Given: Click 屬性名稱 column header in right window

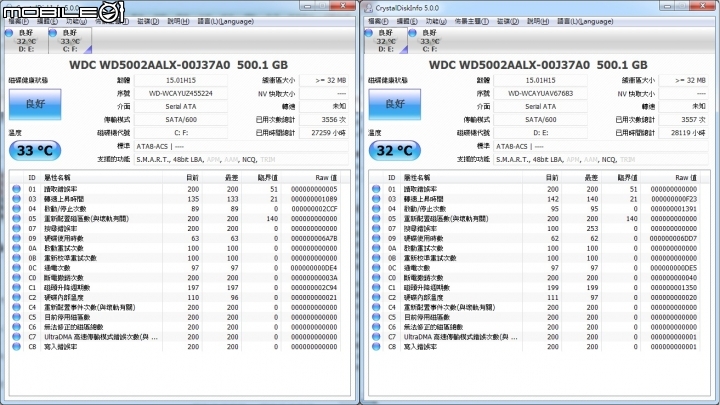Looking at the screenshot, I should (x=461, y=178).
